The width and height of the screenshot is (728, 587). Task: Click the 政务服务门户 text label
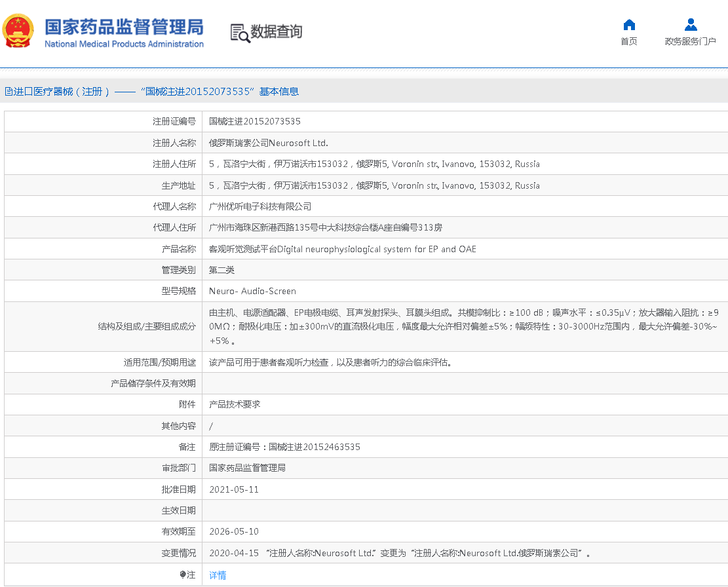[x=691, y=40]
